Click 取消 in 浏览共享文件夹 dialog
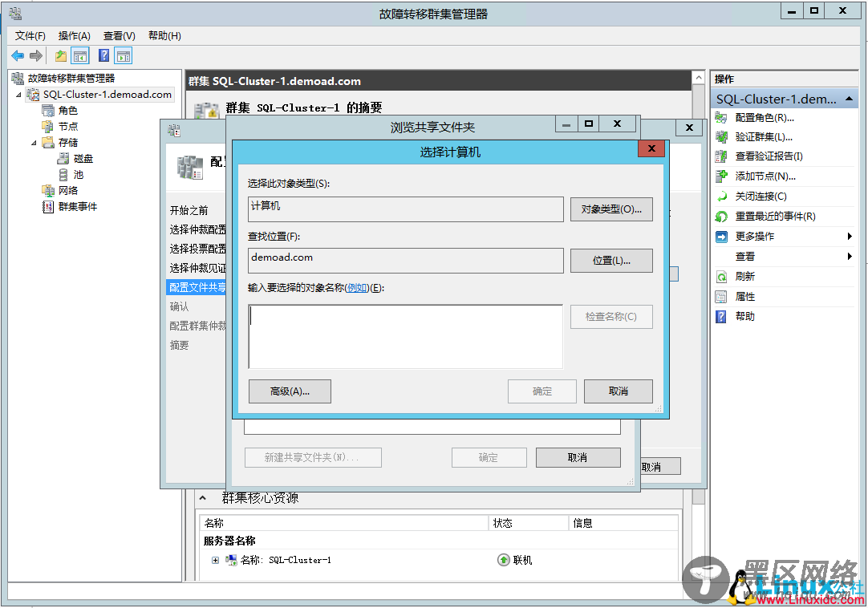 coord(578,458)
